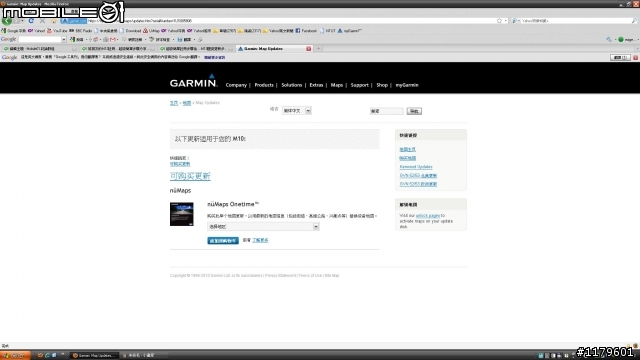The width and height of the screenshot is (640, 360).
Task: Open Garmin Map Updates taskbar item
Action: click(94, 356)
